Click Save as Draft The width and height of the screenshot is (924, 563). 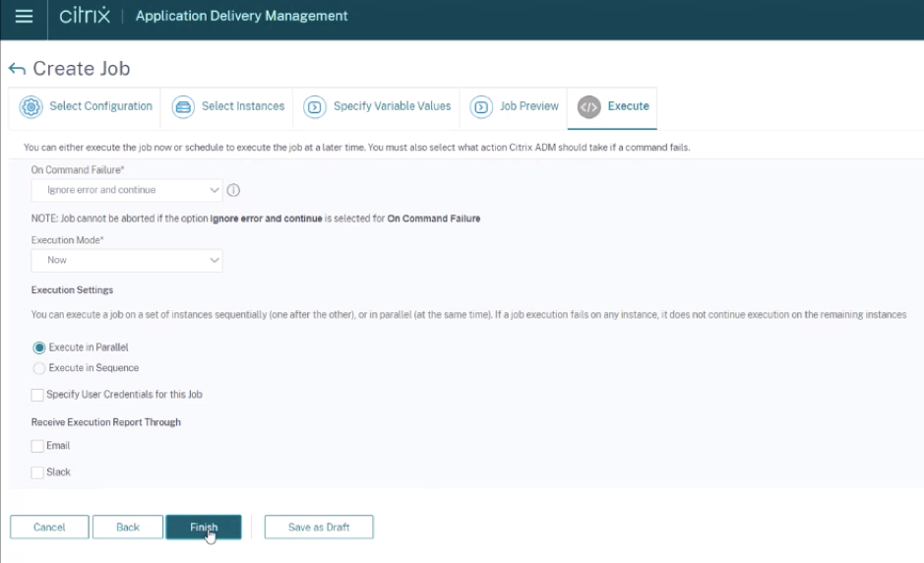pyautogui.click(x=319, y=527)
